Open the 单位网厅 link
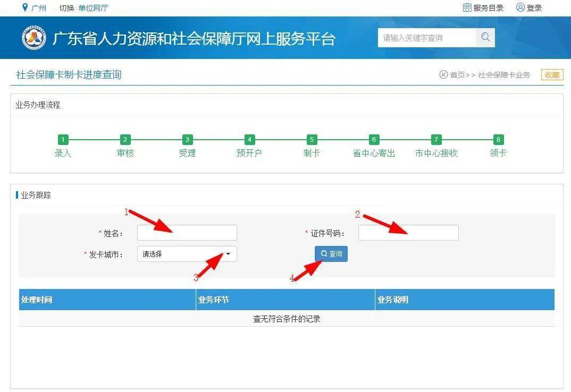571x392 pixels. (93, 8)
